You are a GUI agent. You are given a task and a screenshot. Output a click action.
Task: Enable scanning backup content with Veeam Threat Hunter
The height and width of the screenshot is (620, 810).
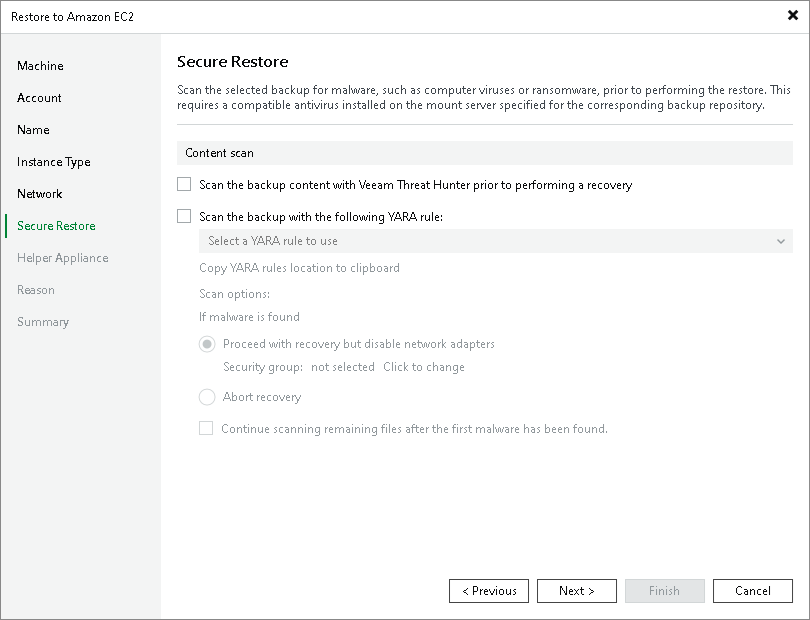(x=184, y=185)
